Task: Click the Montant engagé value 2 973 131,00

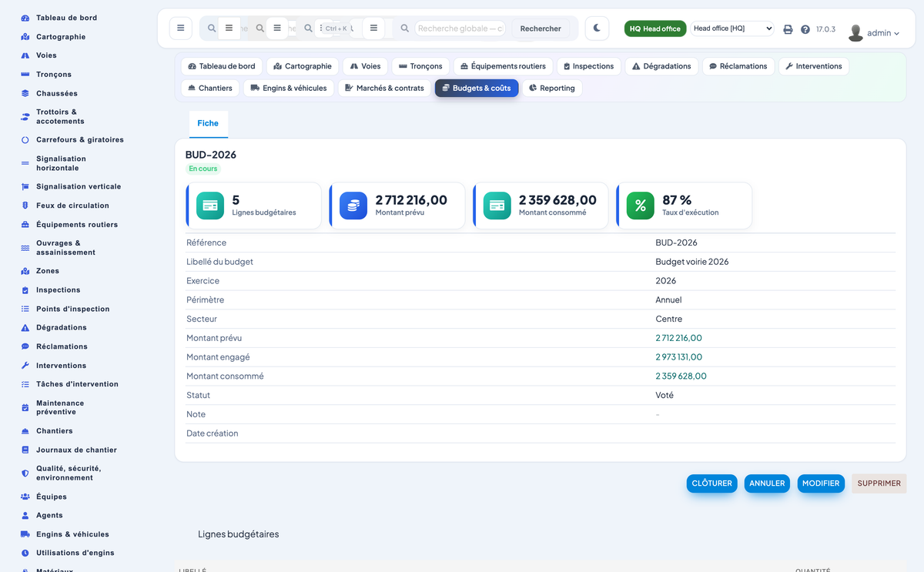Action: point(679,357)
